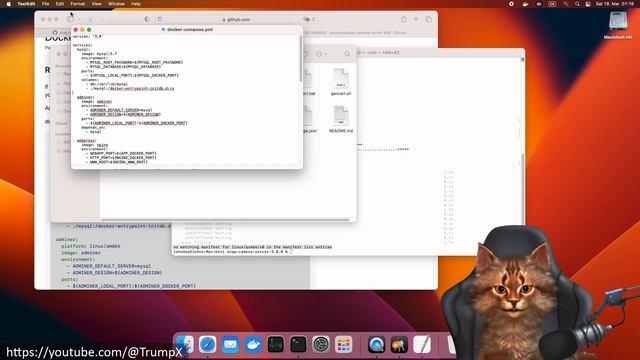Open Docker Desktop from the Dock

(x=253, y=345)
